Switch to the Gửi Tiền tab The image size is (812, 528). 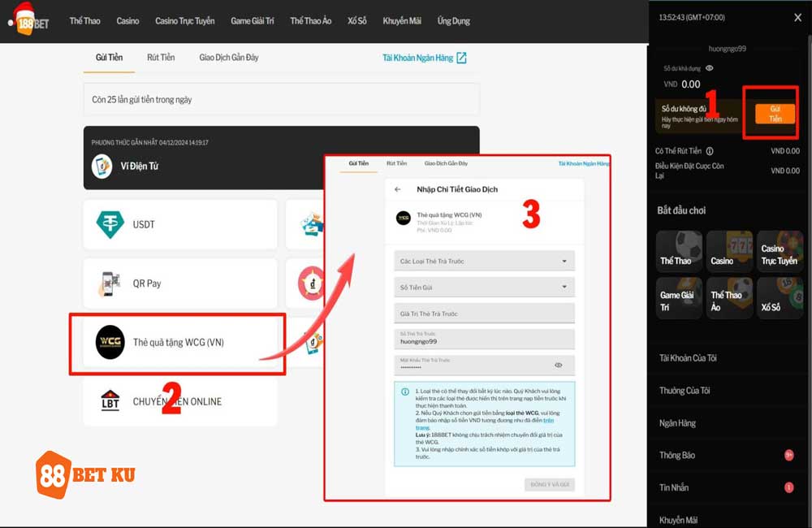click(110, 58)
